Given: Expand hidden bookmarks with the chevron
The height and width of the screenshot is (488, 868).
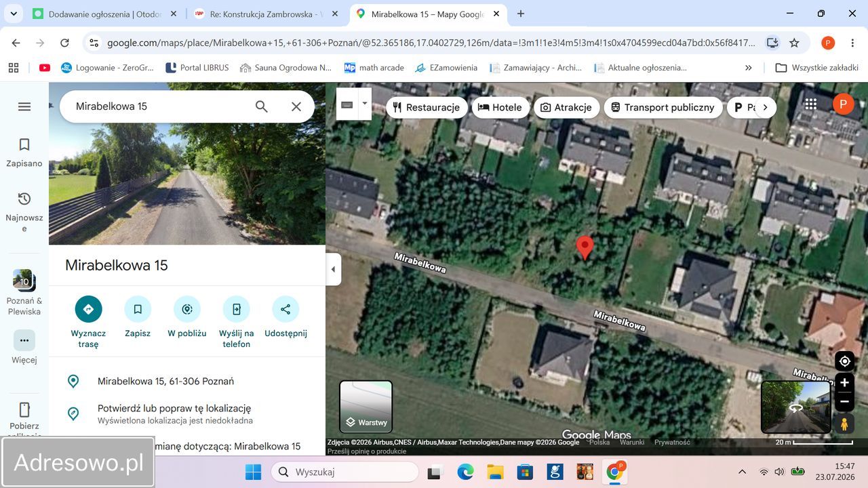Looking at the screenshot, I should [x=749, y=68].
